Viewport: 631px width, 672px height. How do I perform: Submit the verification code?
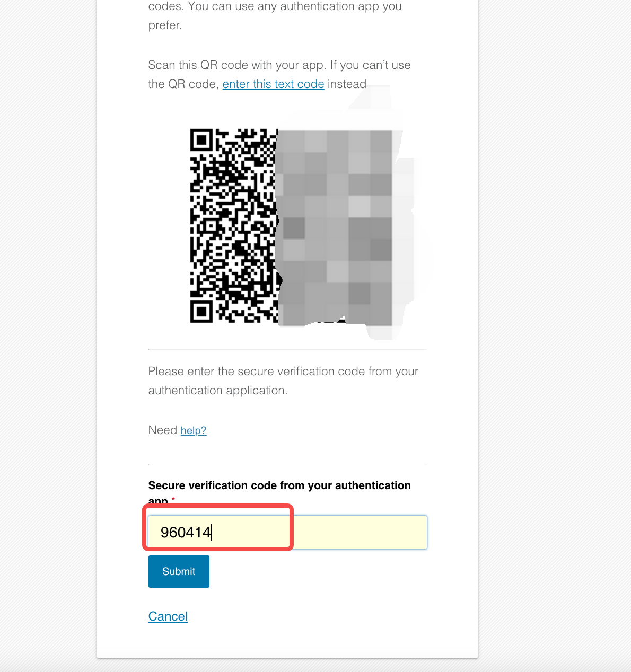tap(179, 571)
